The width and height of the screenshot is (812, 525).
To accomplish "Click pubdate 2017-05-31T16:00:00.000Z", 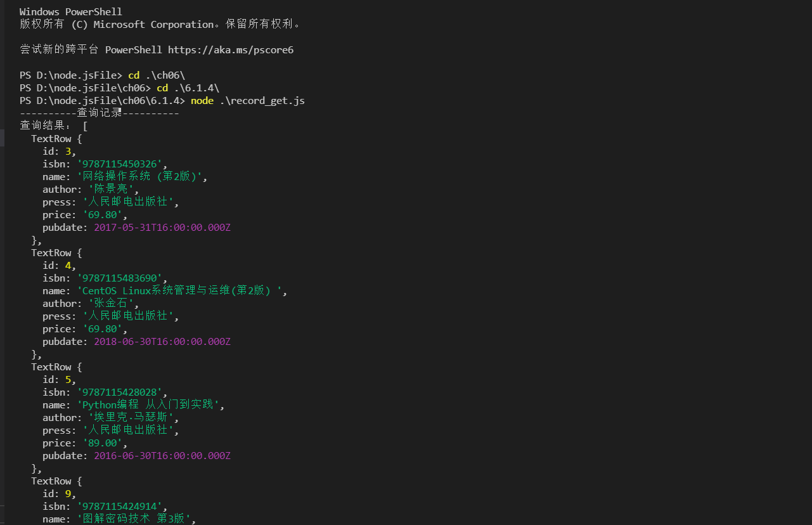I will (x=162, y=227).
